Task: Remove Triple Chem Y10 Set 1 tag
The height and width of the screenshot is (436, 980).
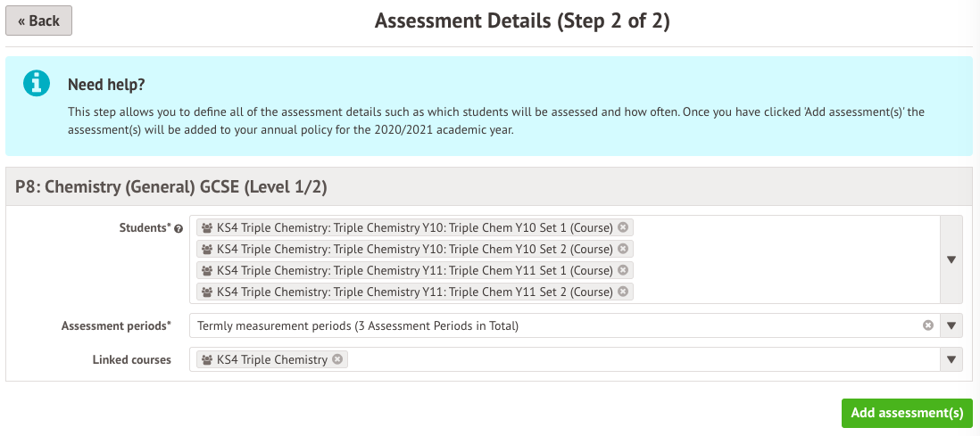Action: pos(623,227)
